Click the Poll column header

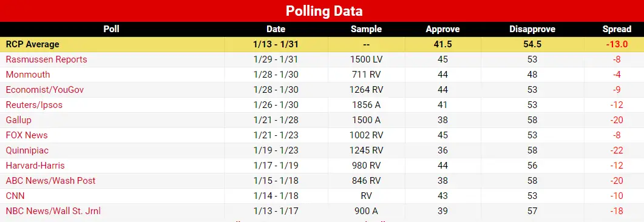pos(111,29)
